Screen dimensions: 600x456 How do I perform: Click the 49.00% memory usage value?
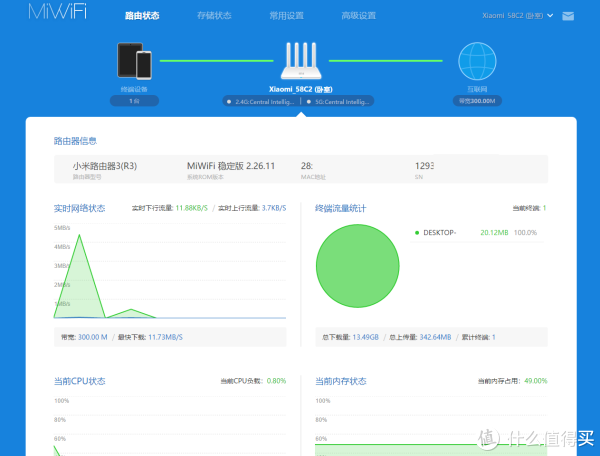click(536, 381)
